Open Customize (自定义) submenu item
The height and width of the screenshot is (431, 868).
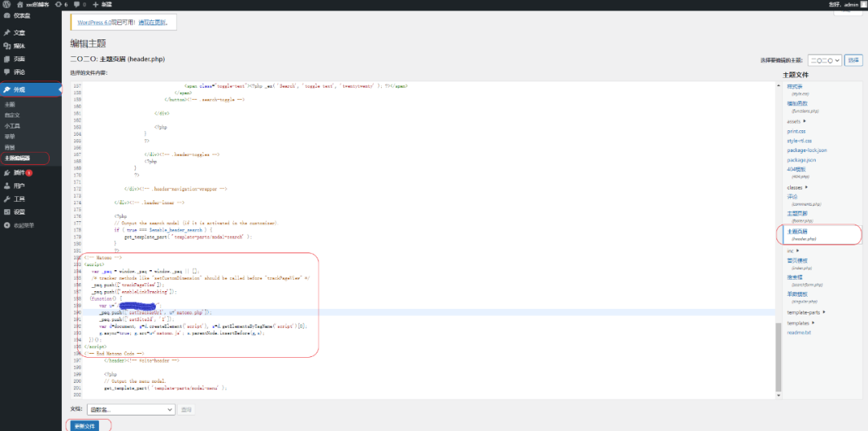tap(12, 115)
